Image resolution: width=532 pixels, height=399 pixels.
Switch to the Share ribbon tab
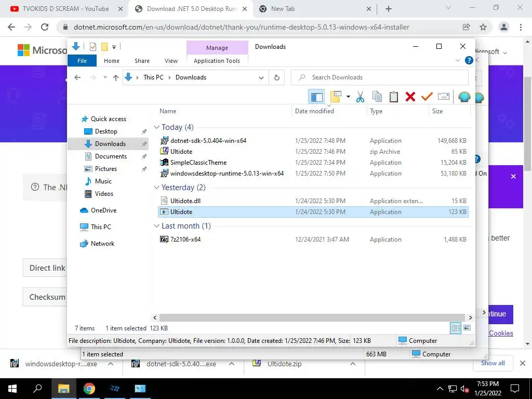point(142,61)
